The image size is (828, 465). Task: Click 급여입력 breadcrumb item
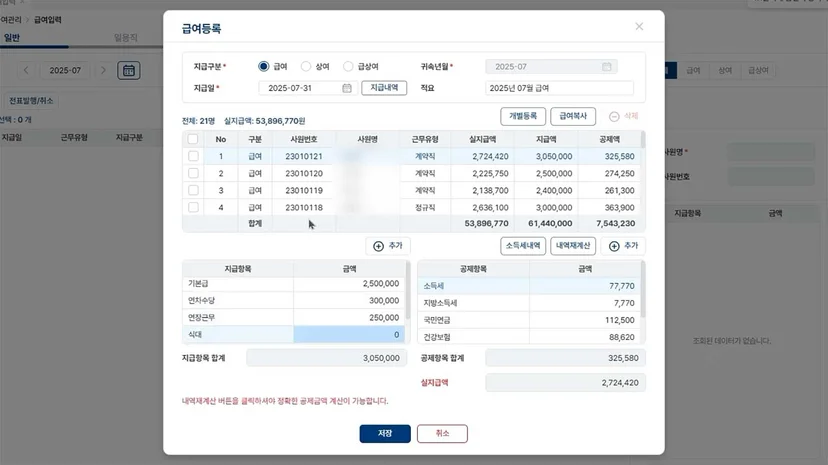tap(48, 20)
